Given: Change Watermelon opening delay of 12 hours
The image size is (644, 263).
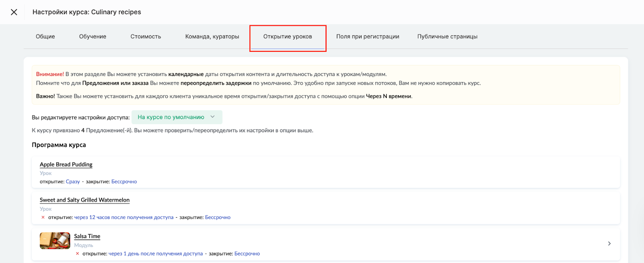Looking at the screenshot, I should tap(124, 217).
